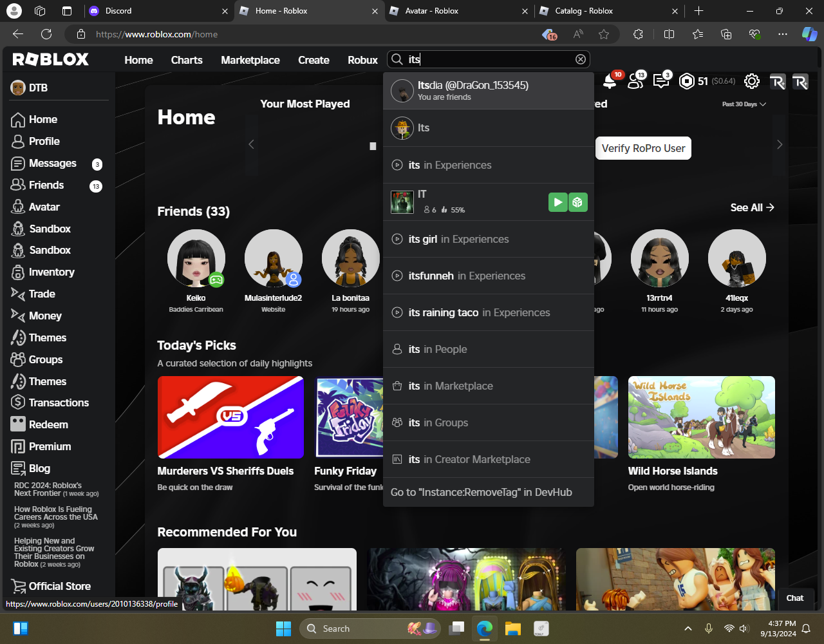Switch to the Avatar - Roblox tab

point(459,11)
